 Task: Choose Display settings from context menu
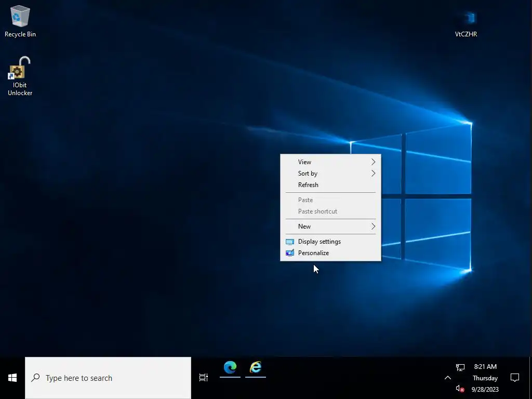tap(331, 242)
